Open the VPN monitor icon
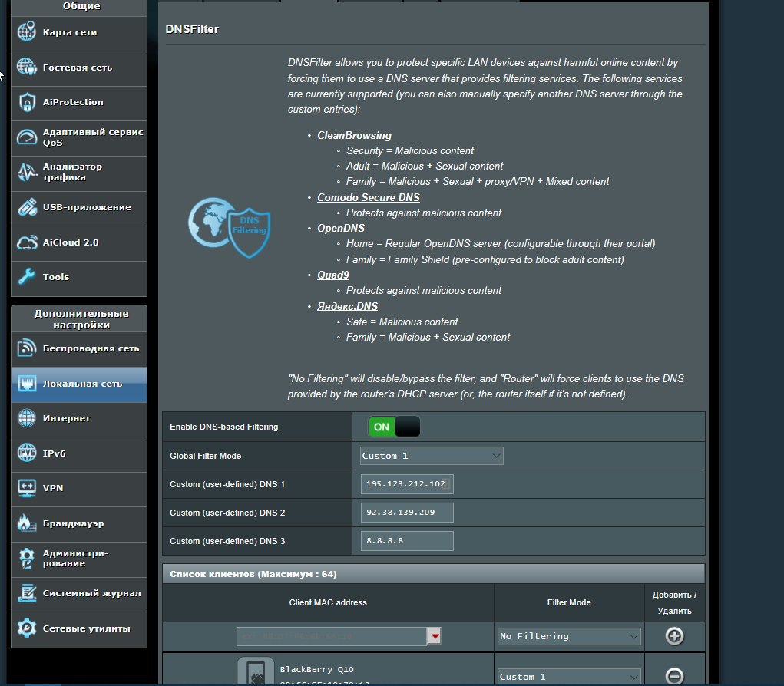This screenshot has height=686, width=784. (x=27, y=488)
